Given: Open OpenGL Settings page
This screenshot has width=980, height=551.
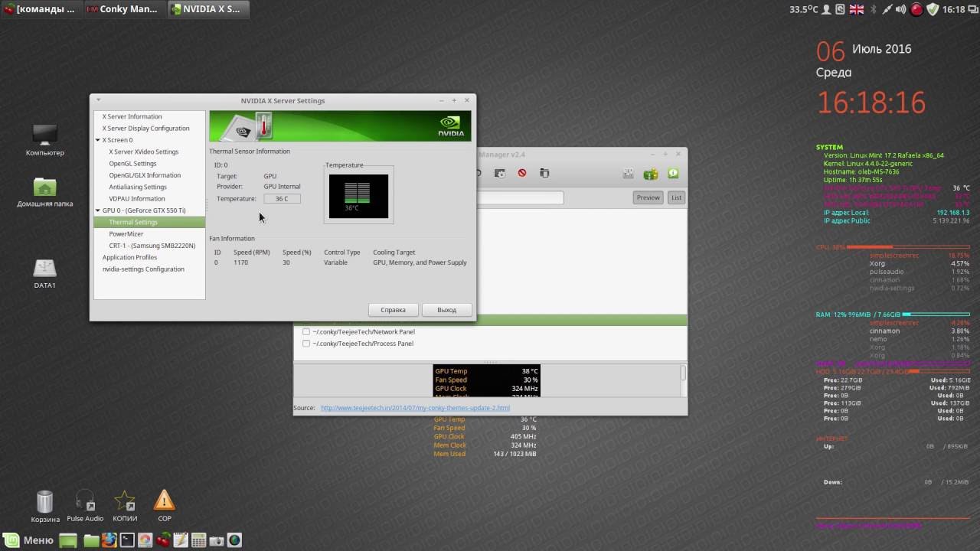Looking at the screenshot, I should click(x=132, y=164).
